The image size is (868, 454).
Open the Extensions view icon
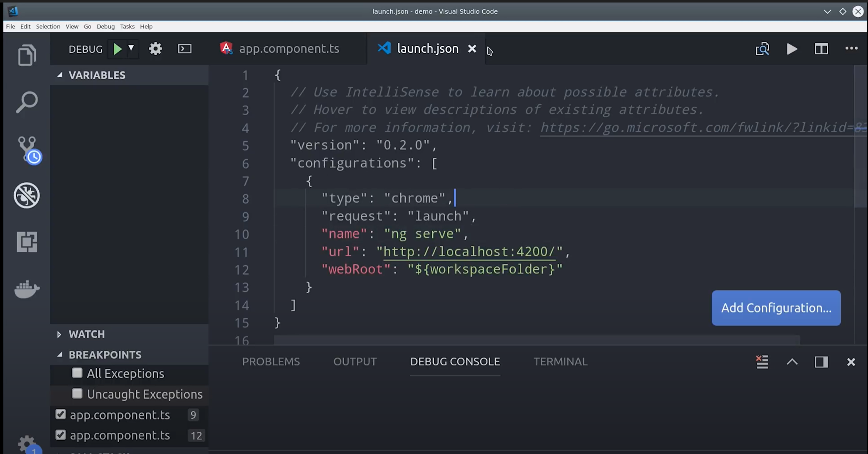pos(27,242)
